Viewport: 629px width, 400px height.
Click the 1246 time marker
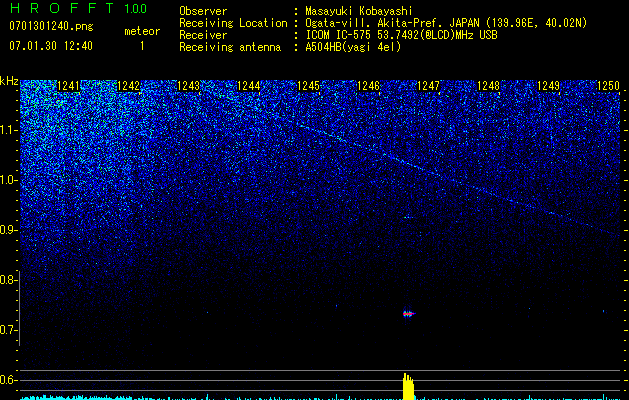click(x=368, y=86)
